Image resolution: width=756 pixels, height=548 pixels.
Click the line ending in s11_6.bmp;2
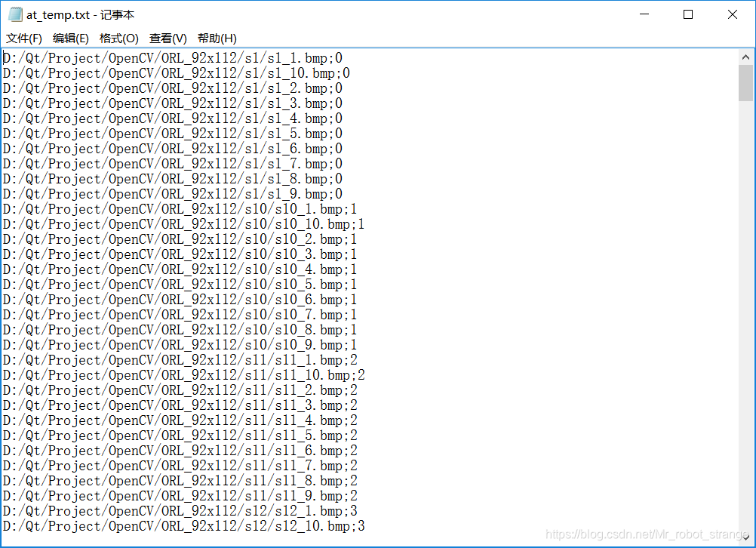pyautogui.click(x=180, y=451)
